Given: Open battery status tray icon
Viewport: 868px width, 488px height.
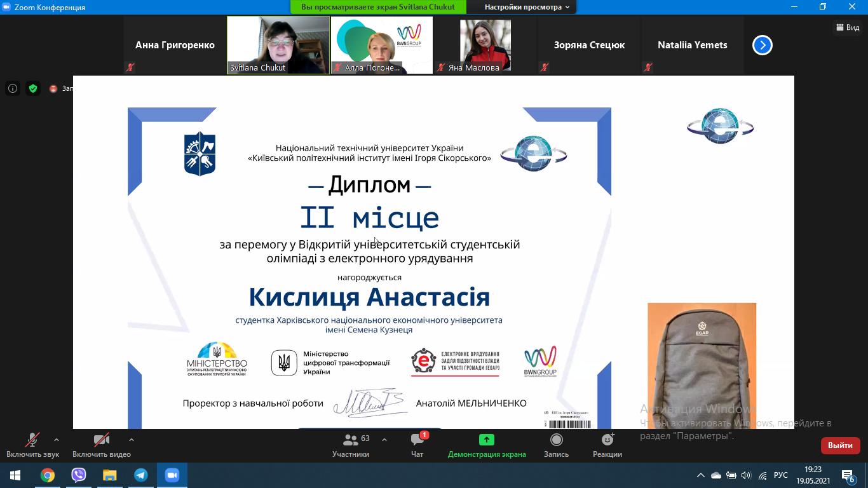Looking at the screenshot, I should point(731,475).
